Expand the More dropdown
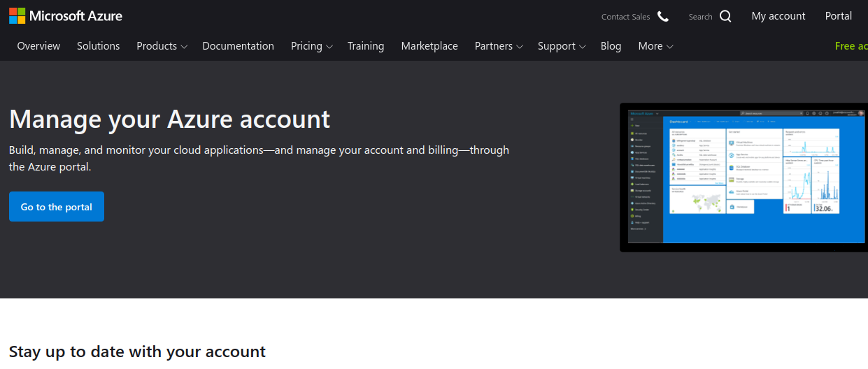 coord(655,45)
